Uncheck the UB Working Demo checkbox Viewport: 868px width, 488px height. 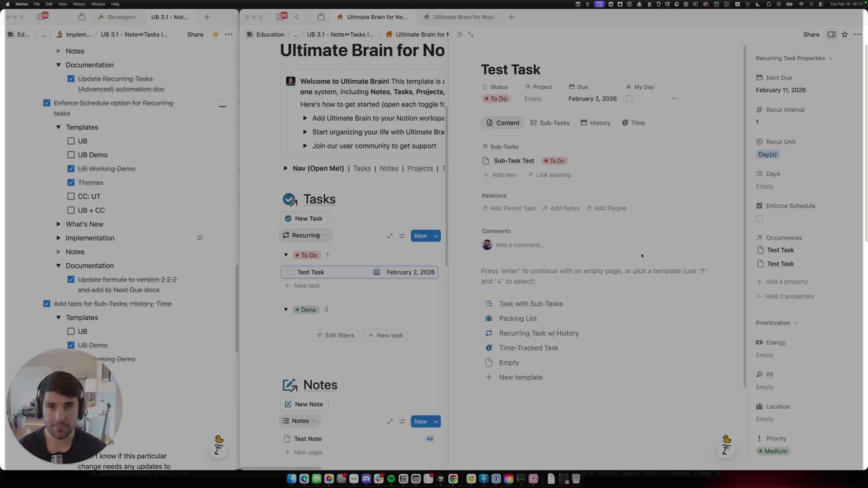tap(71, 169)
